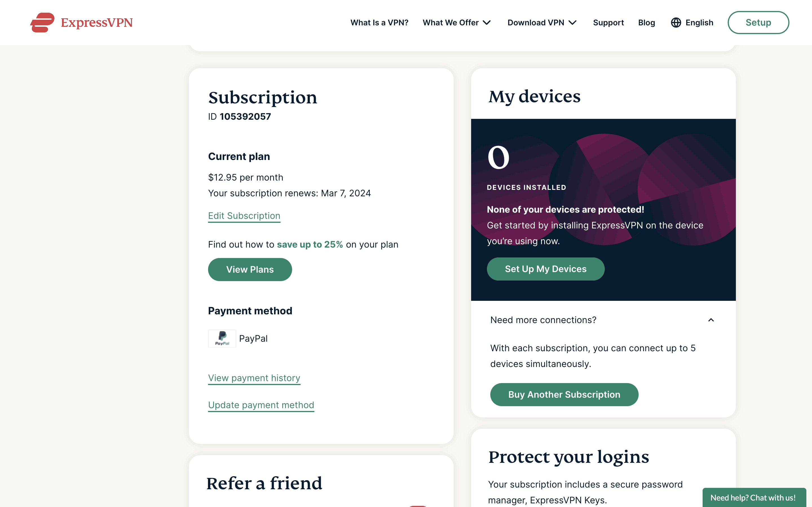
Task: Open the What Is a VPN? menu item
Action: (x=379, y=23)
